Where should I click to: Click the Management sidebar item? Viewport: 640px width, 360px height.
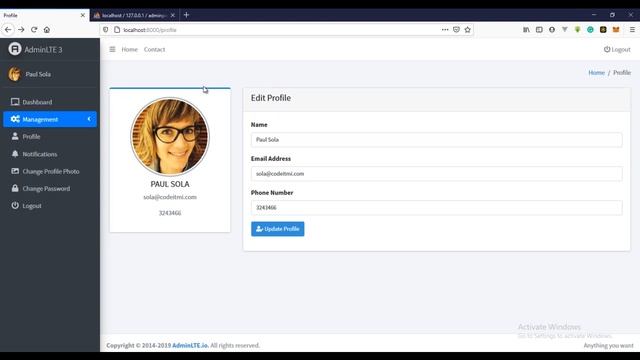50,119
